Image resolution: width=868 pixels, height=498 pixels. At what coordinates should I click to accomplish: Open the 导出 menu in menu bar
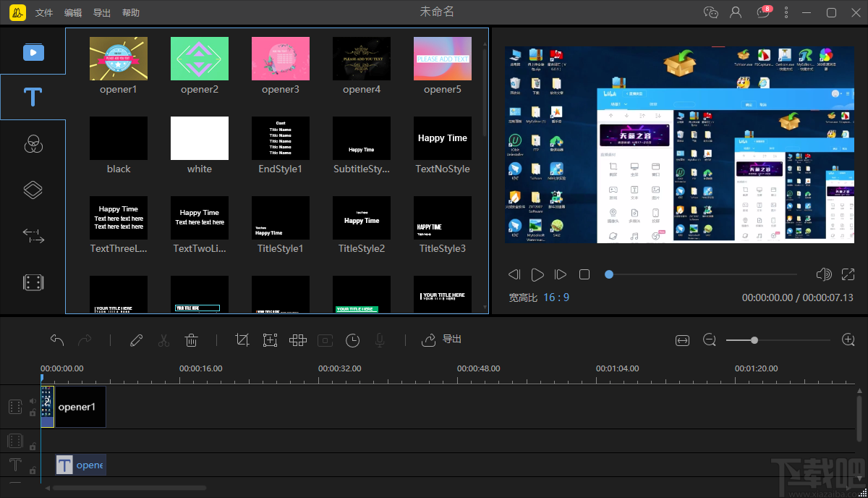[x=102, y=13]
